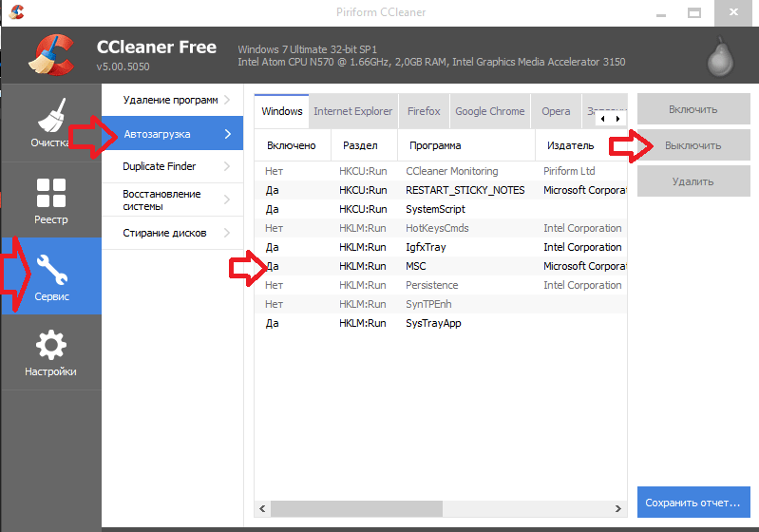Image resolution: width=759 pixels, height=532 pixels.
Task: Click the pear icon in the header
Action: pyautogui.click(x=720, y=57)
